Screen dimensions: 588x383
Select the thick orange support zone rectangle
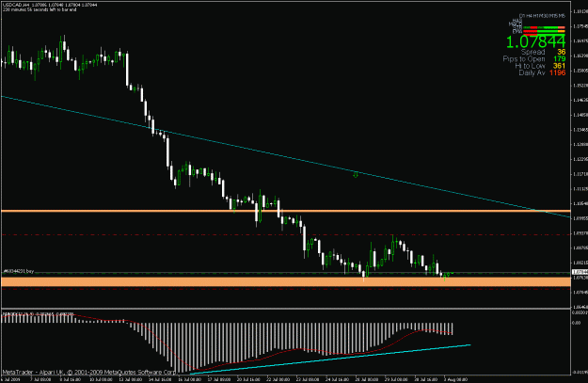pos(286,281)
